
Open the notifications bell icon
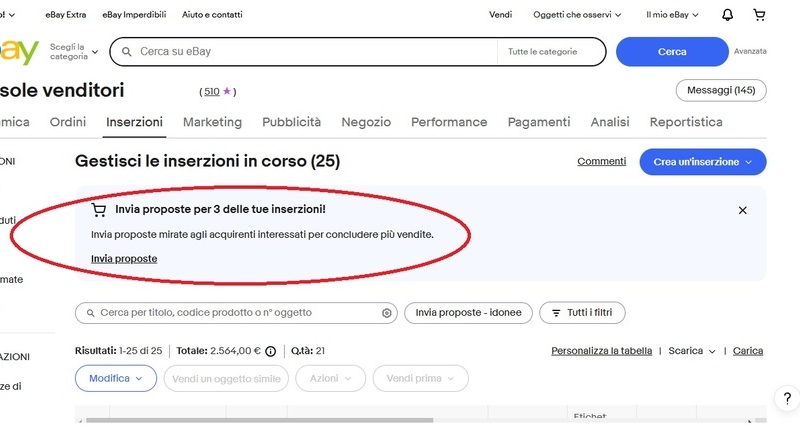pos(727,15)
